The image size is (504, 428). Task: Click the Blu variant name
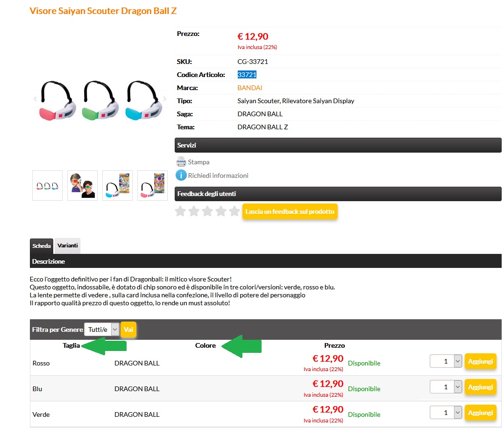tap(37, 389)
